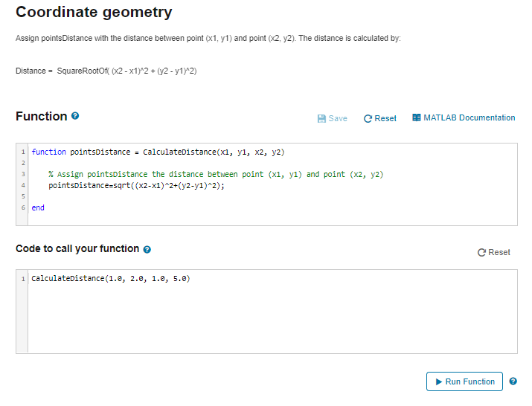This screenshot has height=406, width=532.
Task: Click the Save text link
Action: (338, 118)
